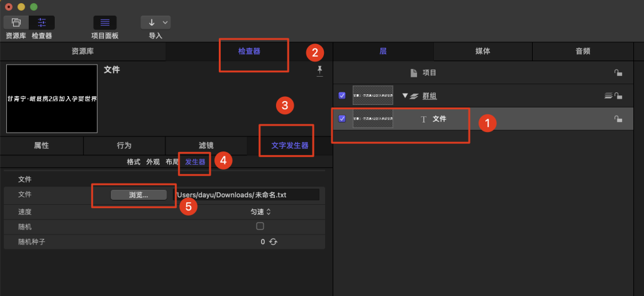Viewport: 644px width, 296px height.
Task: Open the 项目面板 project pane icon
Action: point(105,23)
